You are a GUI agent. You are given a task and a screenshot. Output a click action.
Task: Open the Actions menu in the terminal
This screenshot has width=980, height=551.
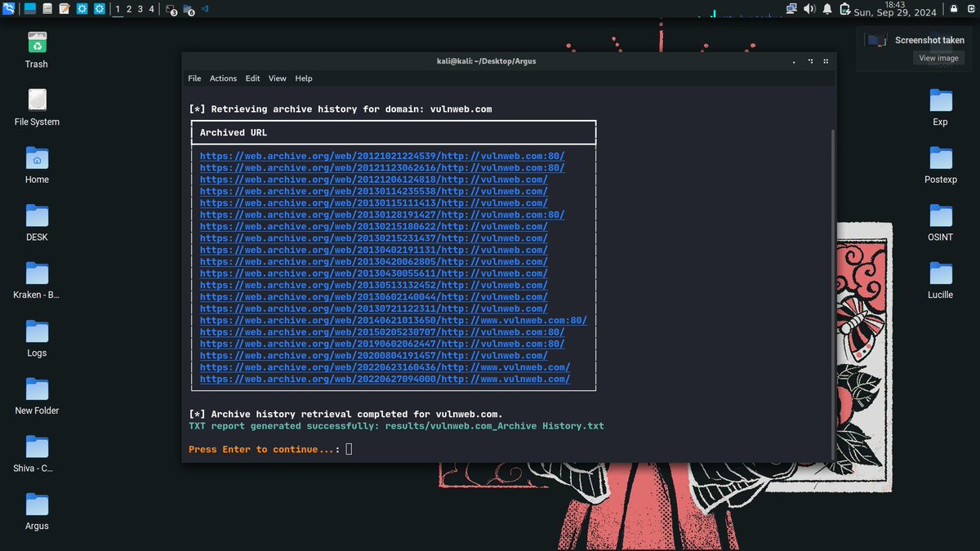223,78
